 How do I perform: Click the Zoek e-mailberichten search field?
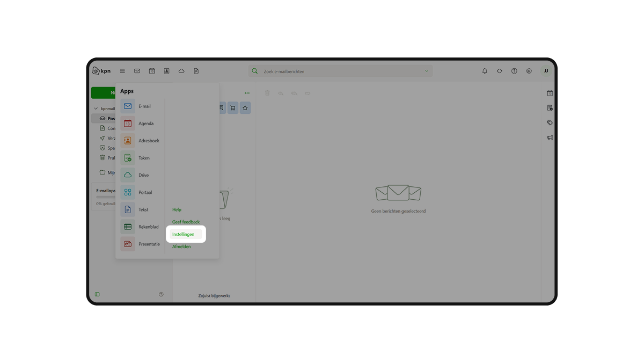click(x=341, y=71)
